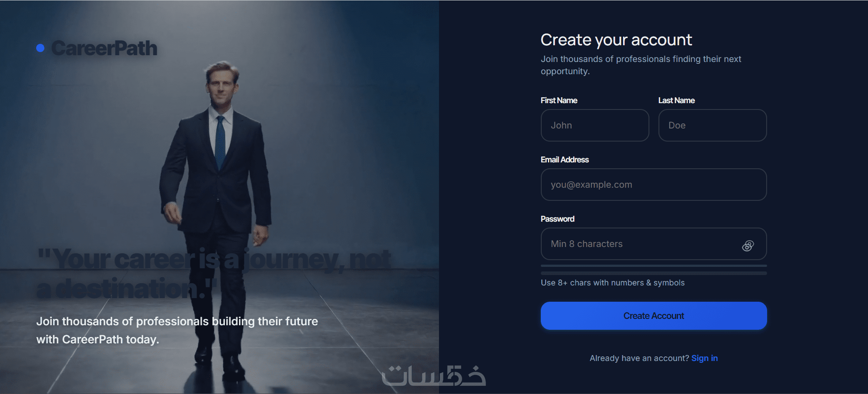
Task: Submit with the Create Account button
Action: [653, 316]
